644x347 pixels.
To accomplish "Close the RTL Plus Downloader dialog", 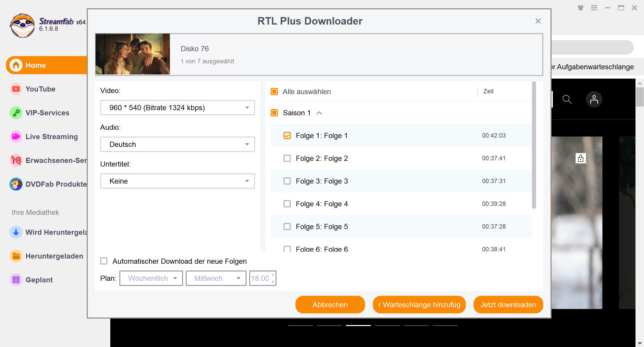I will click(x=538, y=21).
